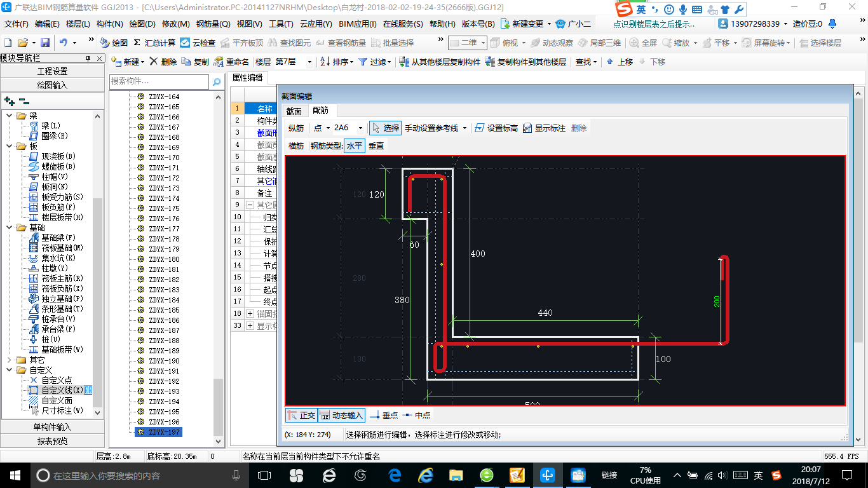Collapse the 板 folder in the tree
Image resolution: width=868 pixels, height=488 pixels.
coord(10,146)
